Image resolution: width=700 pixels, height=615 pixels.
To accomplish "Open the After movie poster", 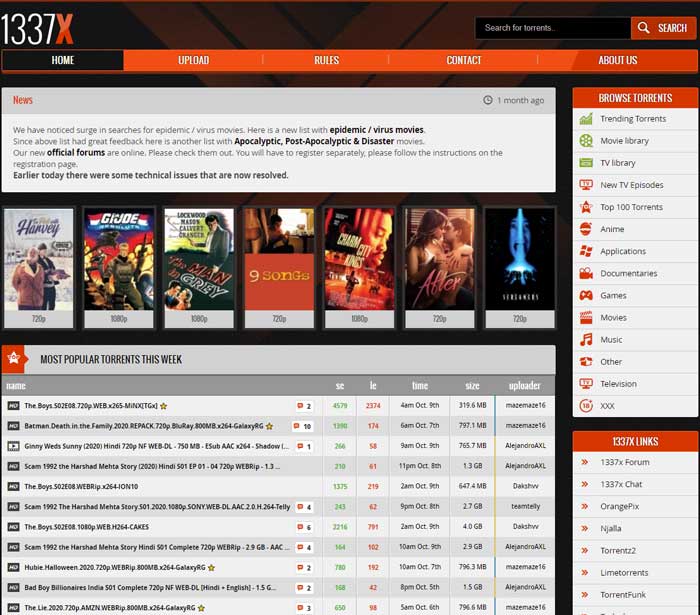I will 440,259.
